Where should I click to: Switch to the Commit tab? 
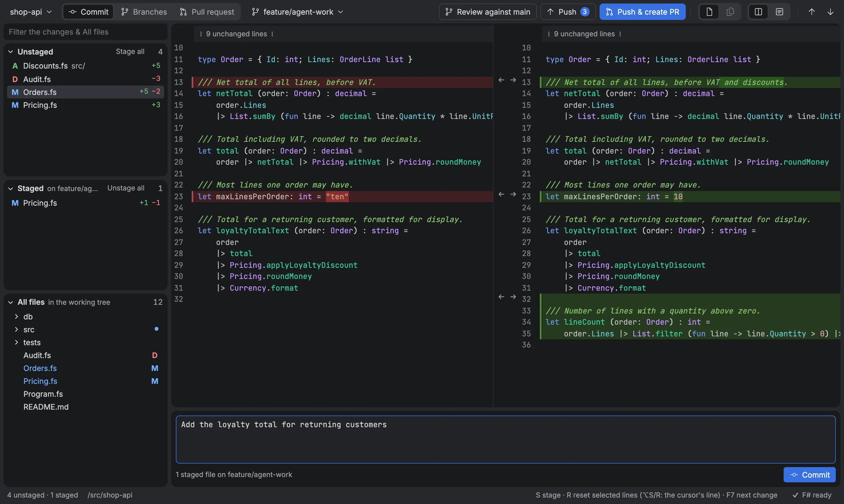coord(88,12)
